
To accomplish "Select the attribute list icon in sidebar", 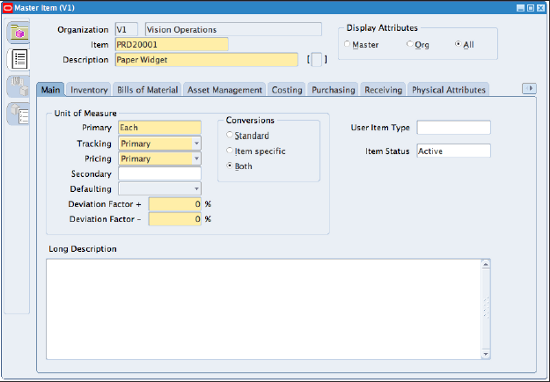I will point(19,59).
